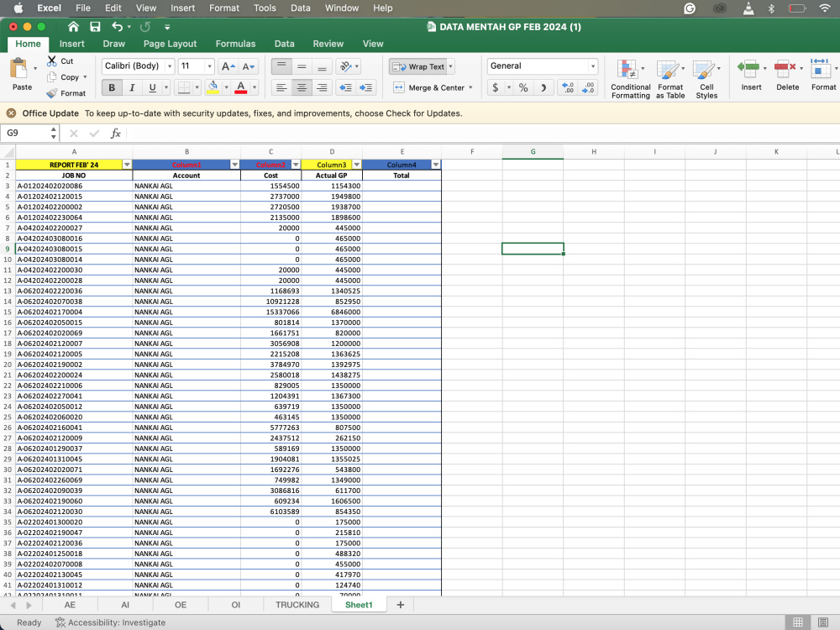This screenshot has width=840, height=630.
Task: Add a new sheet with plus button
Action: click(x=400, y=605)
